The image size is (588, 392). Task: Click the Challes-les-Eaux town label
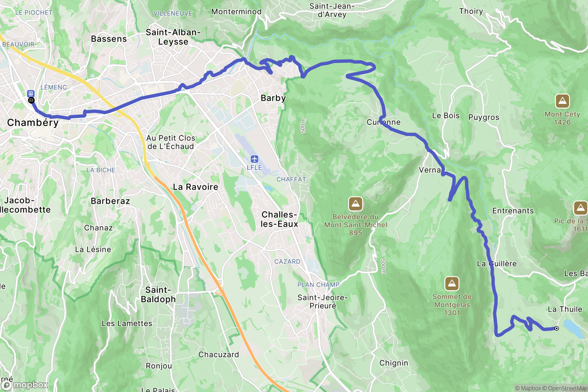tap(279, 219)
